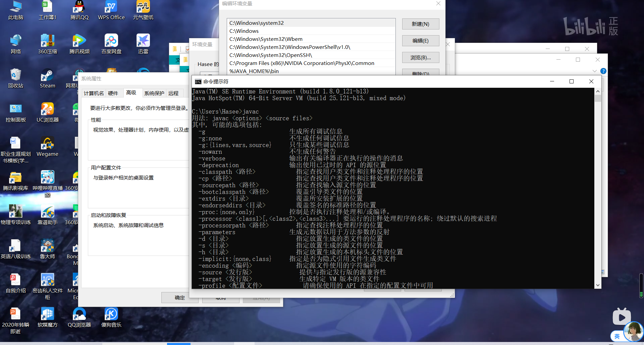Open the 职业生涯规划书模板 document icon
The height and width of the screenshot is (345, 644).
15,150
